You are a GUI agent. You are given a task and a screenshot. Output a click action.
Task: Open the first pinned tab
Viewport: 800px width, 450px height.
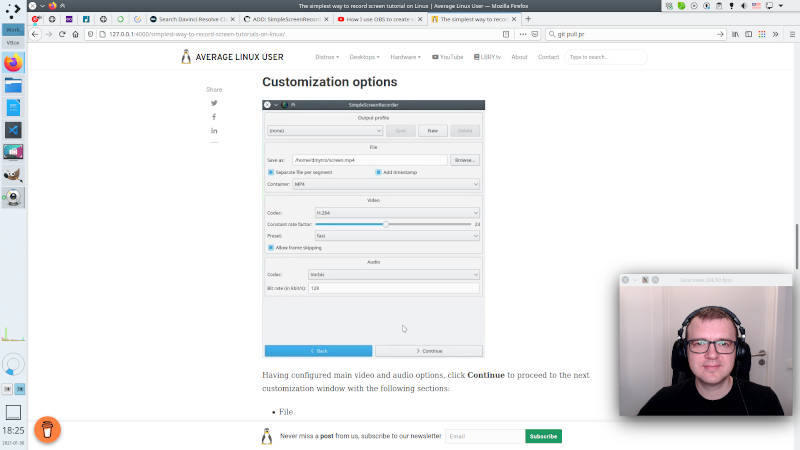pyautogui.click(x=36, y=19)
